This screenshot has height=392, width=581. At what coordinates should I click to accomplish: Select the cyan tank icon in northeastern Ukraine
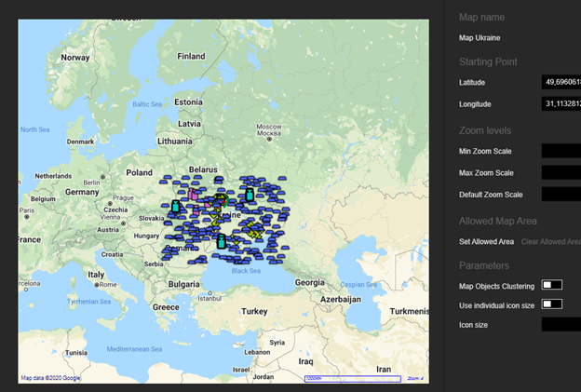click(250, 195)
